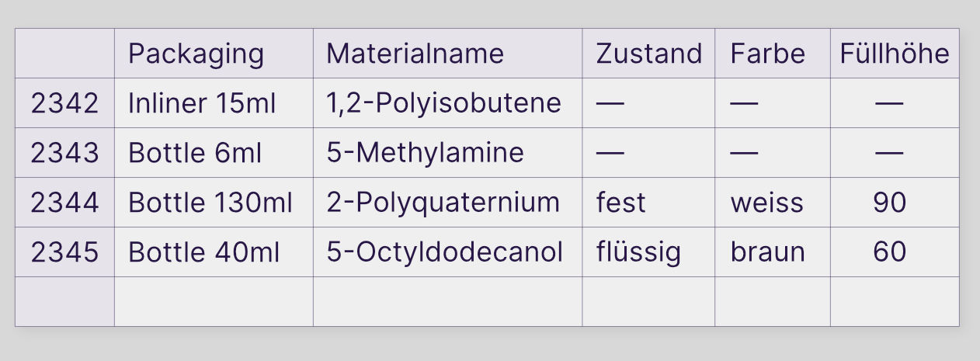Select the Bottle 130ml cell
Image resolution: width=980 pixels, height=361 pixels.
pos(214,203)
